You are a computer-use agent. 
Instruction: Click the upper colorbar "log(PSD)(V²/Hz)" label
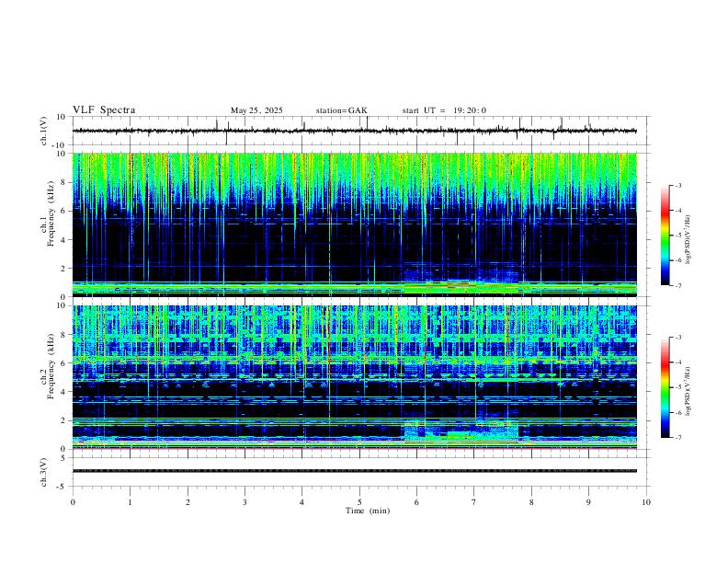point(688,239)
